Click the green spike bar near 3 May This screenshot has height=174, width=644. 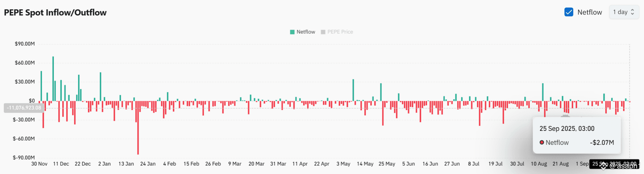tap(353, 90)
